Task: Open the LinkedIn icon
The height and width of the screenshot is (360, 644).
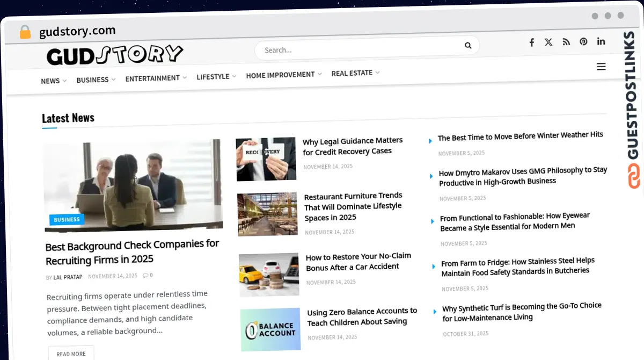Action: point(601,41)
